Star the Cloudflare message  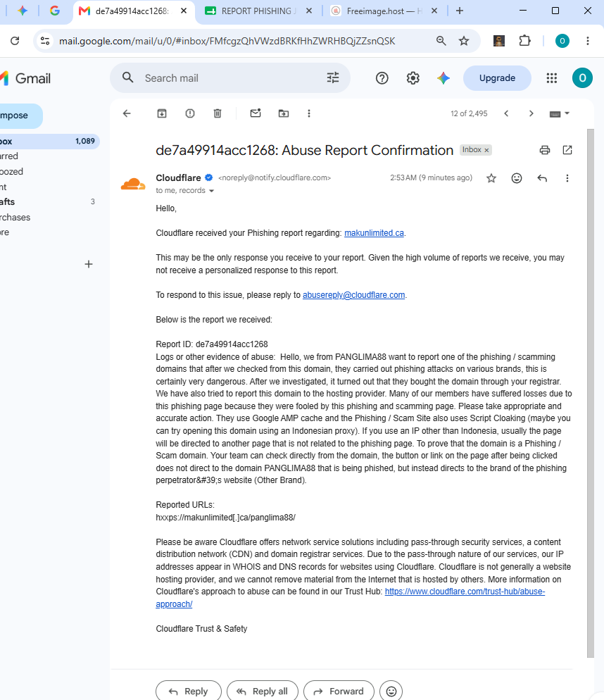[x=491, y=179]
